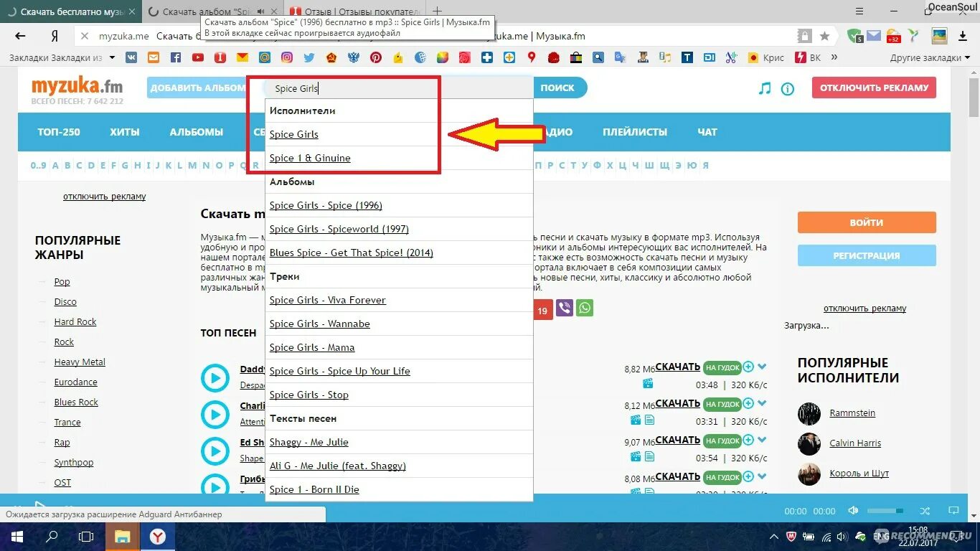Open Hard Rock genre link

75,322
